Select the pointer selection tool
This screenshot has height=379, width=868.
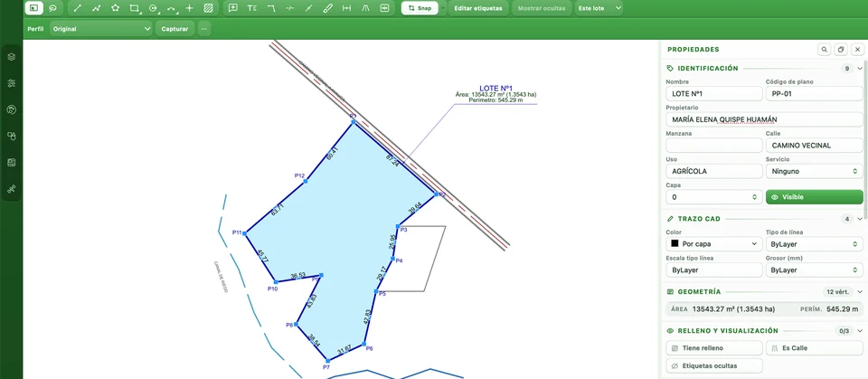click(34, 8)
